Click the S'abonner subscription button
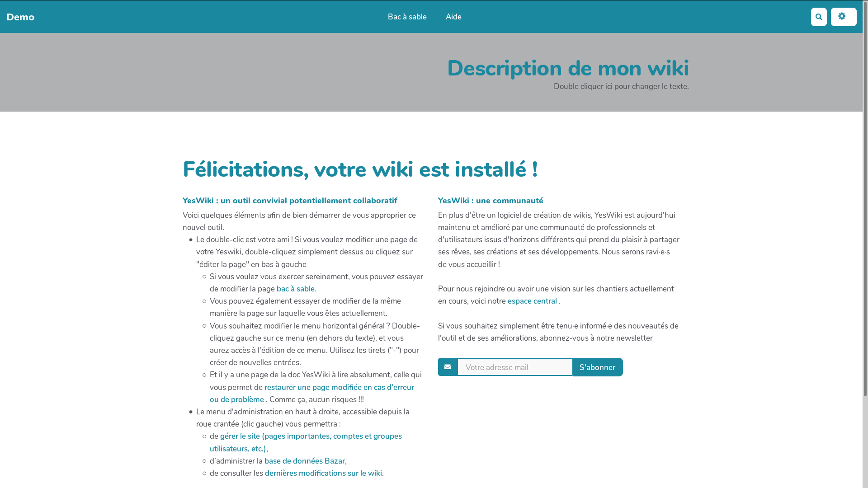 coord(597,366)
